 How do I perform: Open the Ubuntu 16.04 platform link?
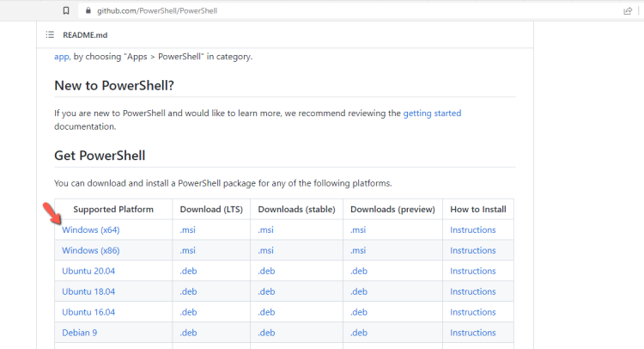point(88,312)
